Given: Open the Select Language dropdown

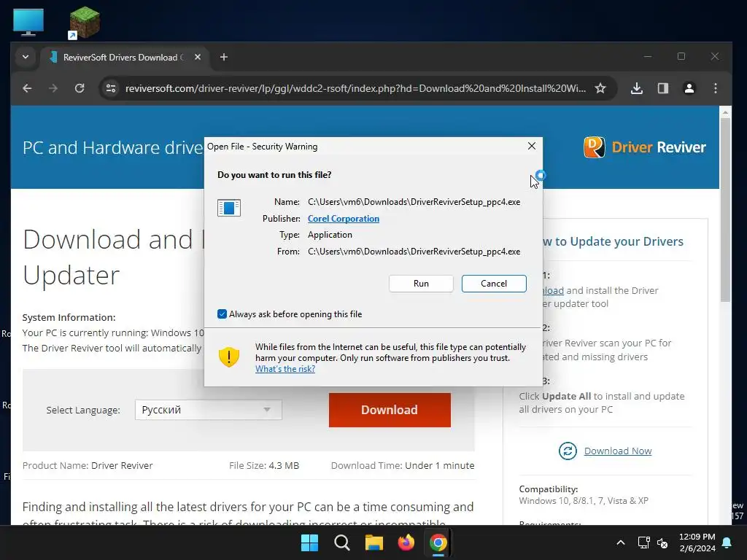Looking at the screenshot, I should tap(208, 410).
